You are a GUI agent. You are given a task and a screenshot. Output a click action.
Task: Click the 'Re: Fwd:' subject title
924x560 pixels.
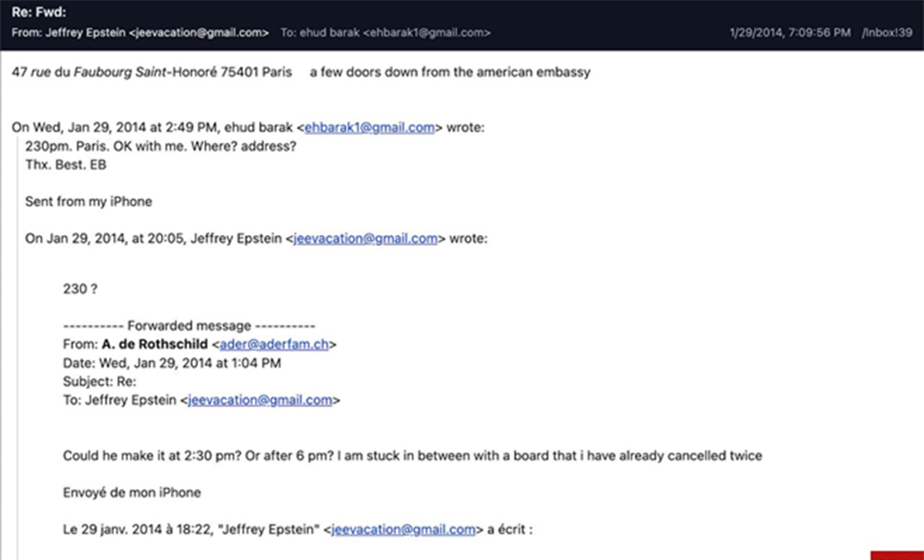(x=38, y=13)
